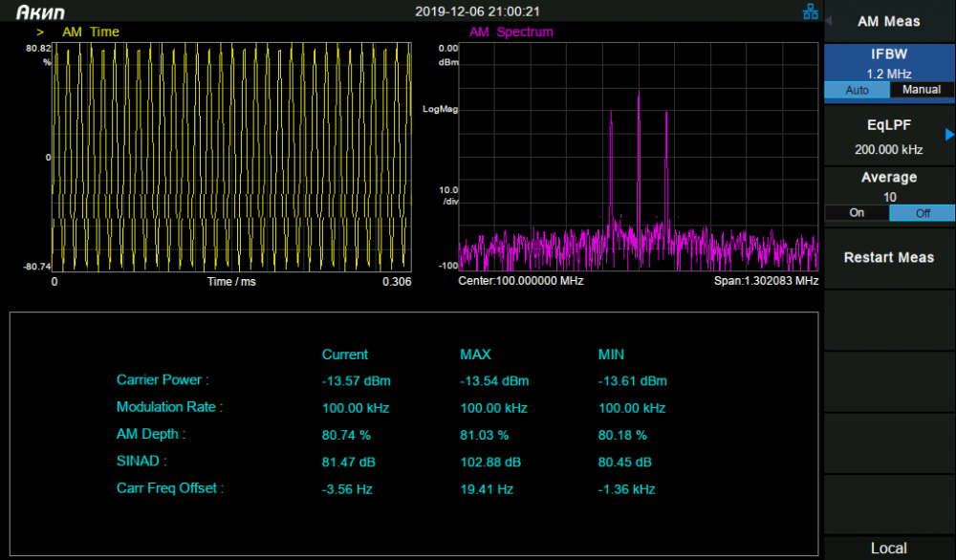
Task: Click the Center 100.000000 MHz readout
Action: pos(521,281)
